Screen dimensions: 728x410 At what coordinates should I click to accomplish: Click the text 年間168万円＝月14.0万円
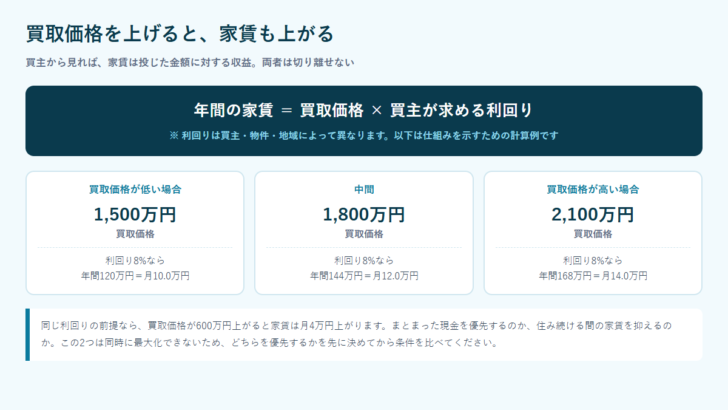pos(593,276)
